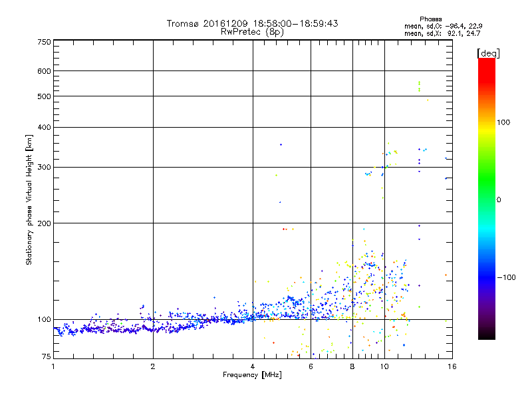Click the X-axis label '4'
This screenshot has width=532, height=399.
[x=253, y=366]
